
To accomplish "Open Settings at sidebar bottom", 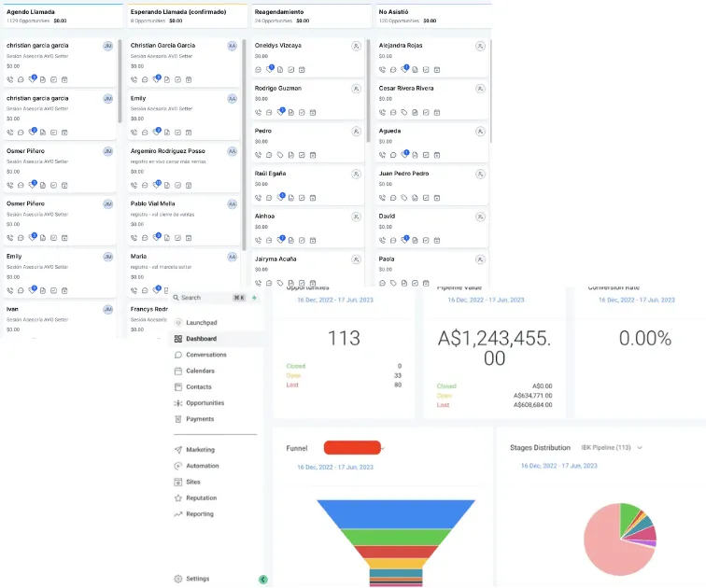I will click(x=197, y=579).
